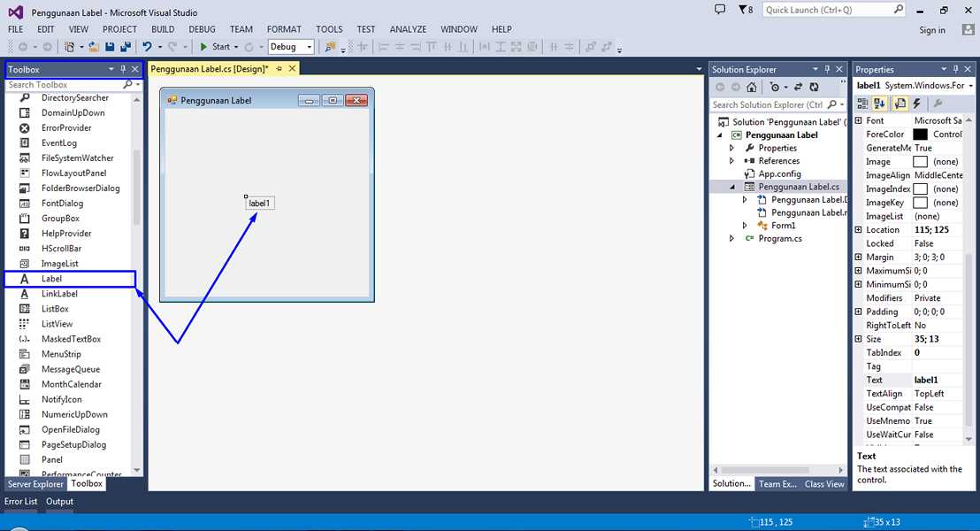Screen dimensions: 980x531
Task: Pin the Toolbox panel with pushpin
Action: (122, 69)
